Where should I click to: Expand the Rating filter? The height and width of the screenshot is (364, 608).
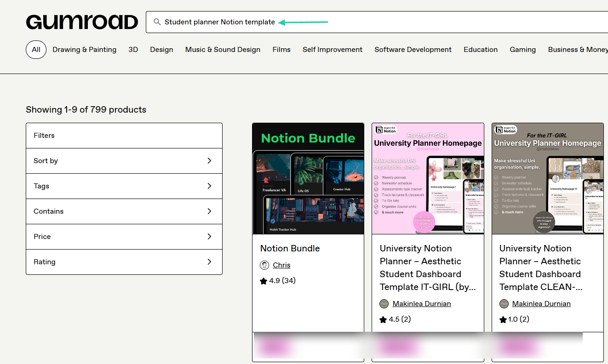coord(124,262)
